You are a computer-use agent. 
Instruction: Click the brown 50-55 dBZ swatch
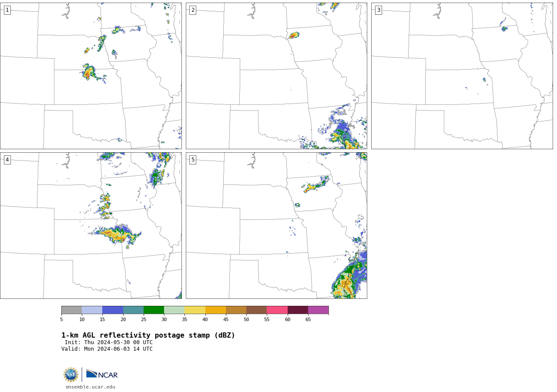257,310
